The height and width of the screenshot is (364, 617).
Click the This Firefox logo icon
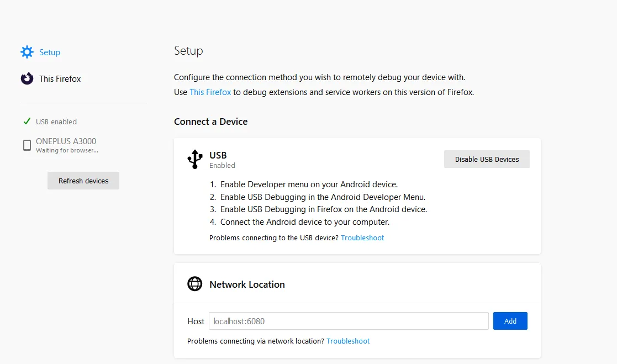pos(27,79)
